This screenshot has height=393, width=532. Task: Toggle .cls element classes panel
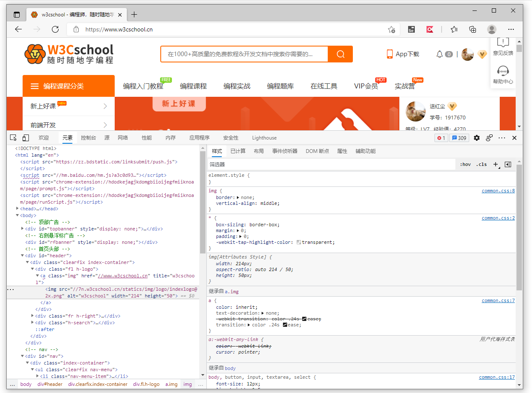481,164
